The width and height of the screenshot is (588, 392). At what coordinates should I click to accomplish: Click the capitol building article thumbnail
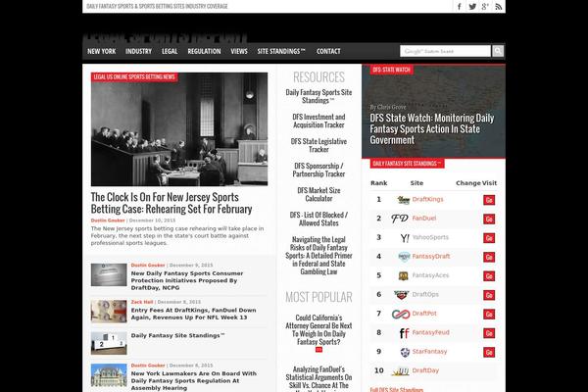(109, 375)
